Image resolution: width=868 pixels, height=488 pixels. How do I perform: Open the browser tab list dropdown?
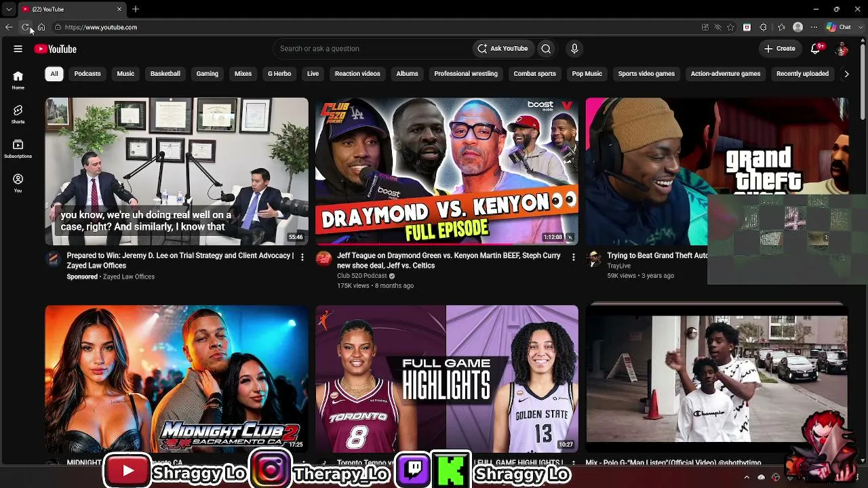[x=9, y=9]
